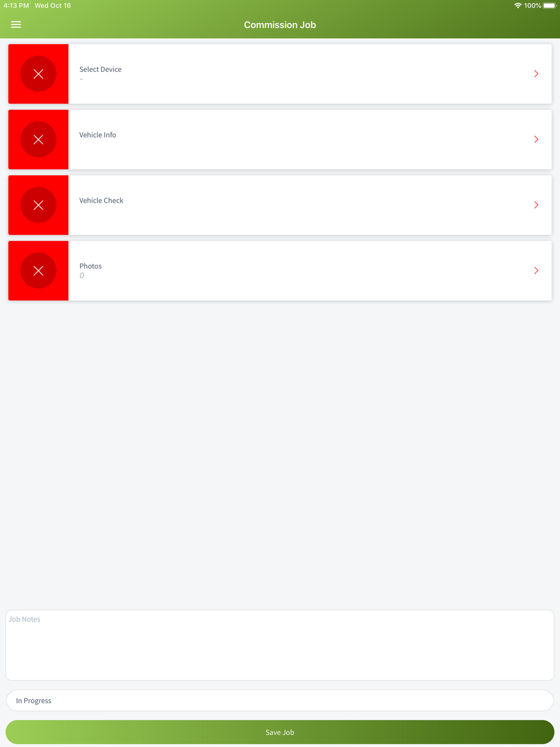Open the Vehicle Info label
This screenshot has height=747, width=560.
[97, 135]
